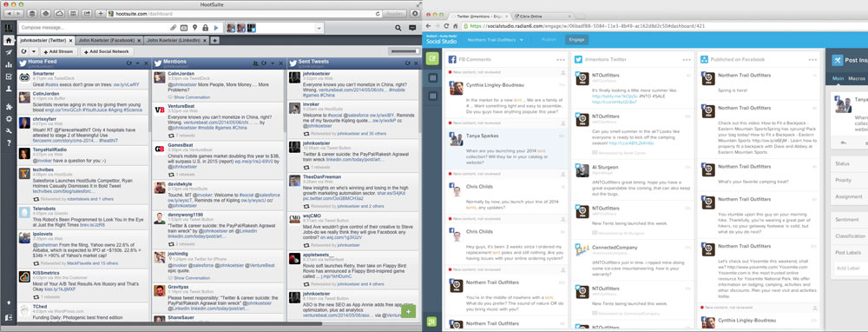868x332 pixels.
Task: Click the green plus button in HootSuite
Action: click(408, 311)
